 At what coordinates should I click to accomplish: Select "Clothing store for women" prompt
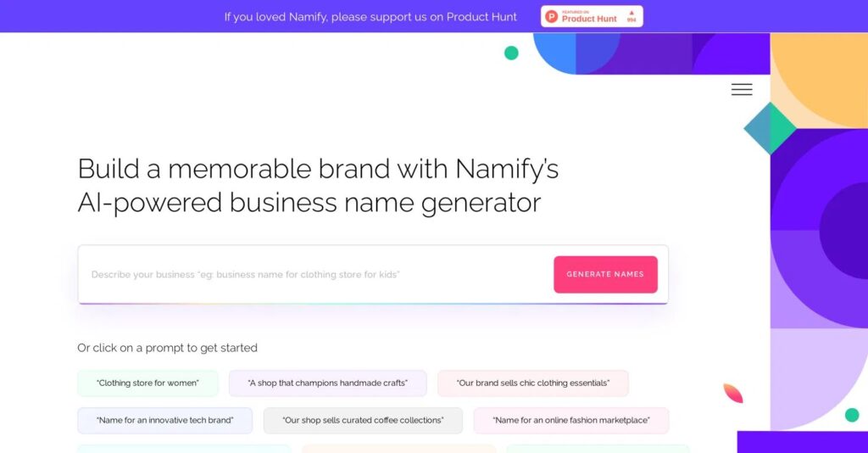[147, 383]
